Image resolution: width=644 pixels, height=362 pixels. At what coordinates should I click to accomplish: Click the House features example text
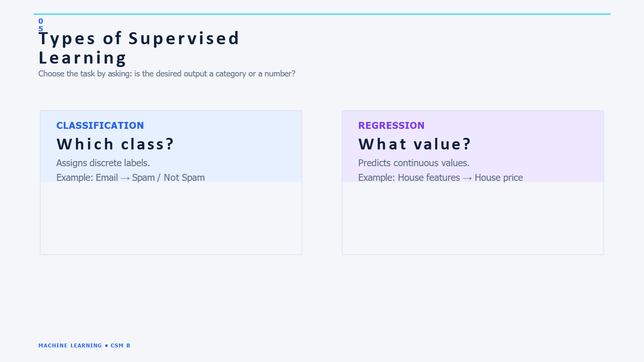point(440,178)
